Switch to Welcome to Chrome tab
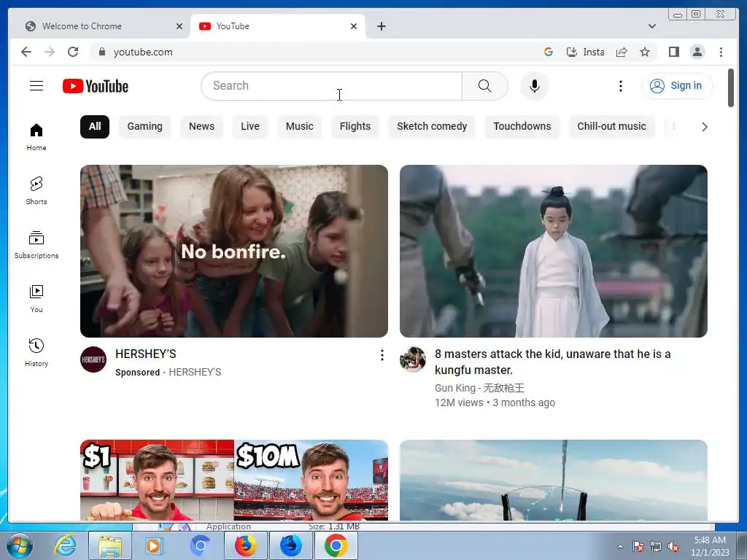 click(98, 26)
